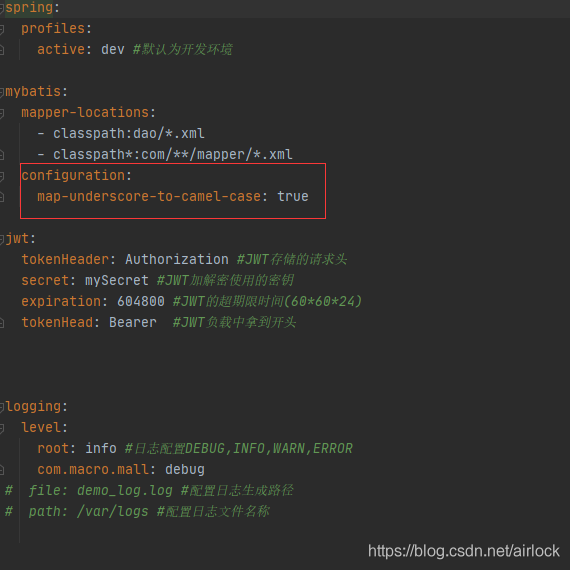Screen dimensions: 570x570
Task: Click the 'debug' log level value
Action: [185, 469]
